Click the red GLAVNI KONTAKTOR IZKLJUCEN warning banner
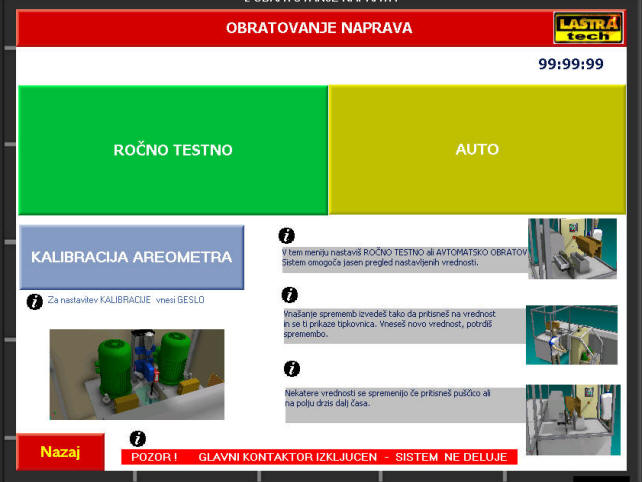The height and width of the screenshot is (482, 642). click(320, 457)
